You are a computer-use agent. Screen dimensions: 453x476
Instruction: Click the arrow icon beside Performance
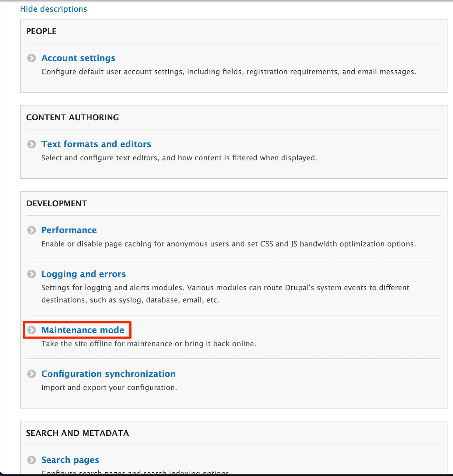32,230
